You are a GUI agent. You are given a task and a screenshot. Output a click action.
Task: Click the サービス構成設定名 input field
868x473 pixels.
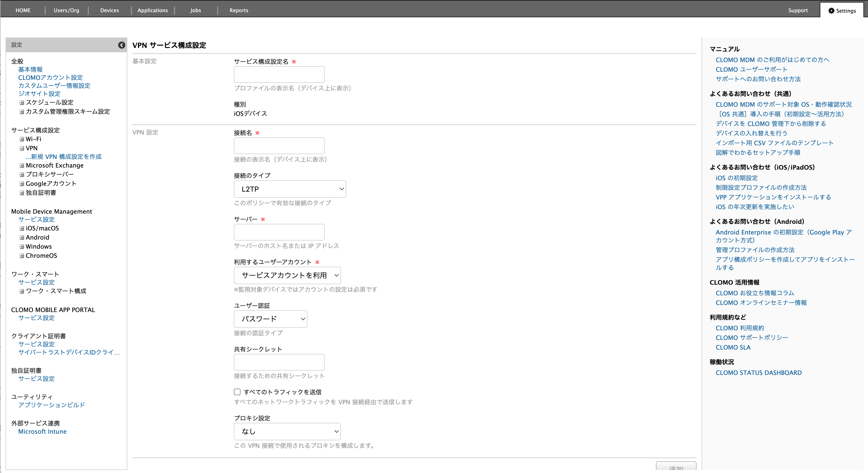[x=279, y=75]
